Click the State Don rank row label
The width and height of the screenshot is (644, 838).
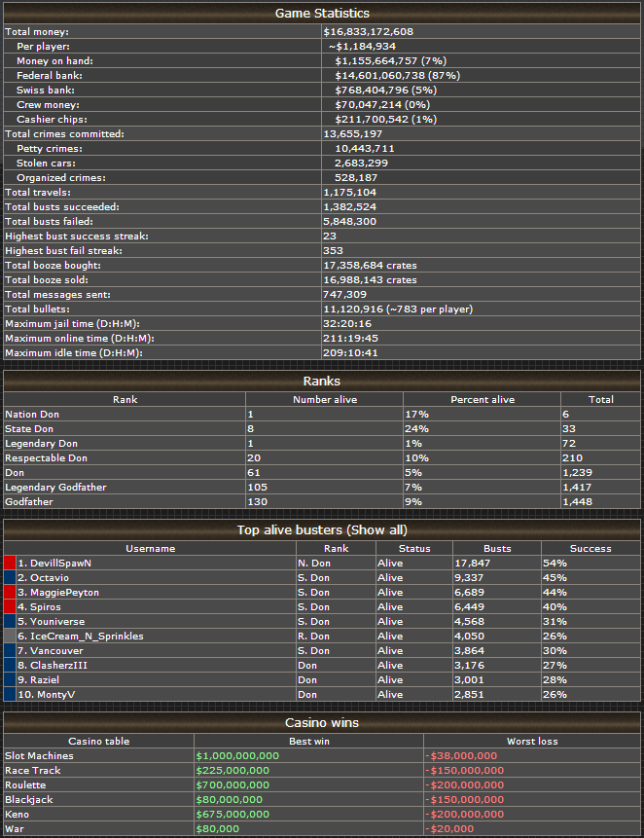pos(29,429)
